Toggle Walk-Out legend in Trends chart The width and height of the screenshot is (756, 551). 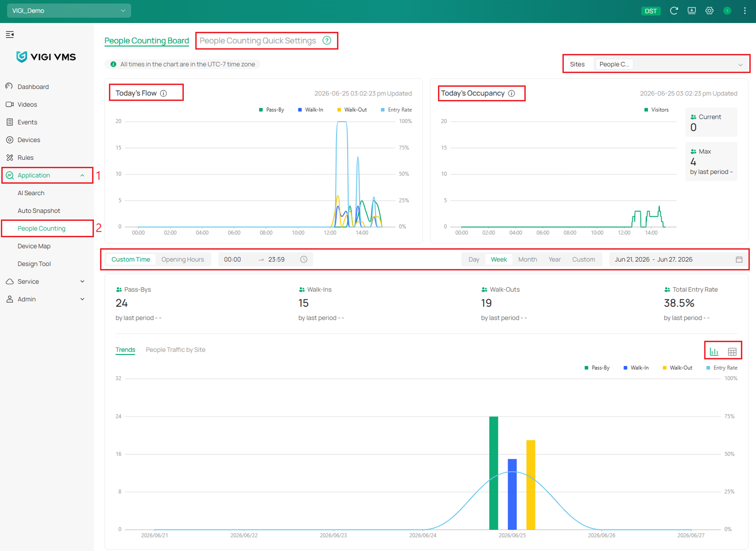pos(677,367)
